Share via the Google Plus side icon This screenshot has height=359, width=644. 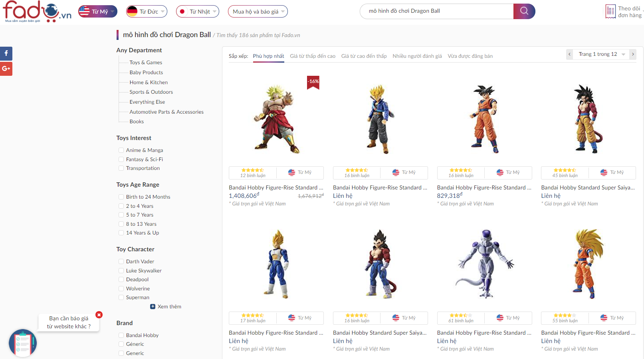click(x=6, y=69)
